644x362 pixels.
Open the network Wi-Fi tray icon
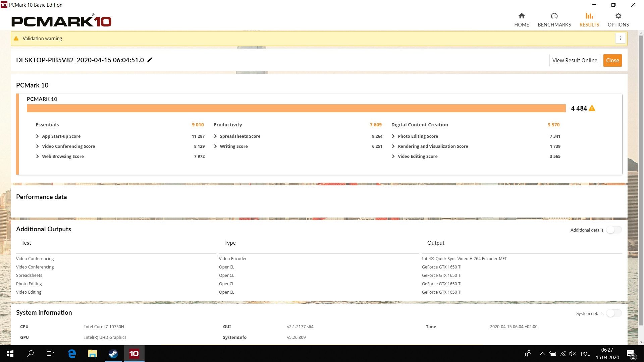563,354
